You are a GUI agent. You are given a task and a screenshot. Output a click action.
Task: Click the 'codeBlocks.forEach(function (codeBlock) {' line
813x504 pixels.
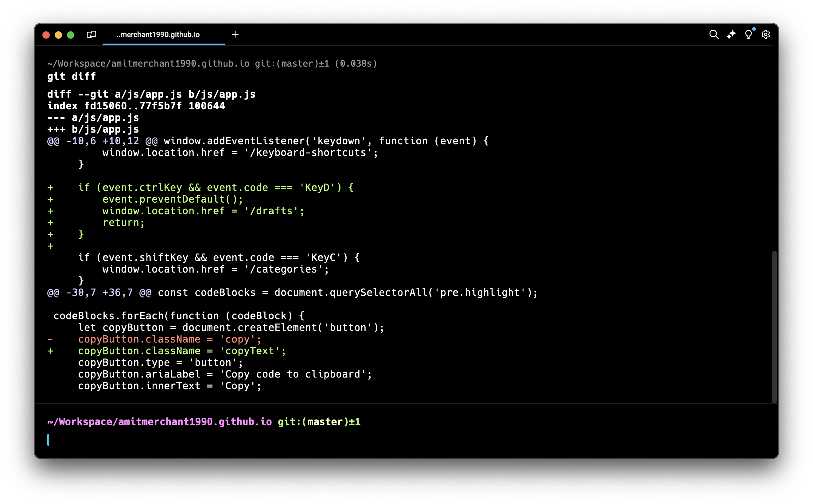click(179, 316)
